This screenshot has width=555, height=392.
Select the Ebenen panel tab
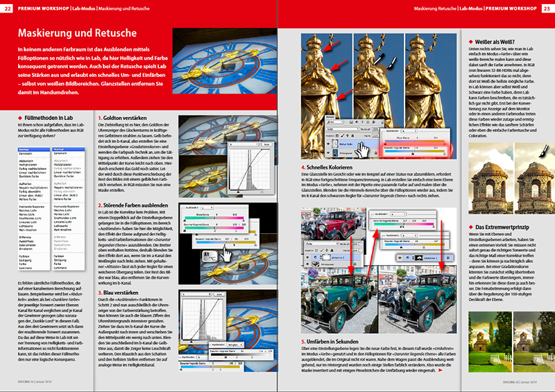coord(330,117)
